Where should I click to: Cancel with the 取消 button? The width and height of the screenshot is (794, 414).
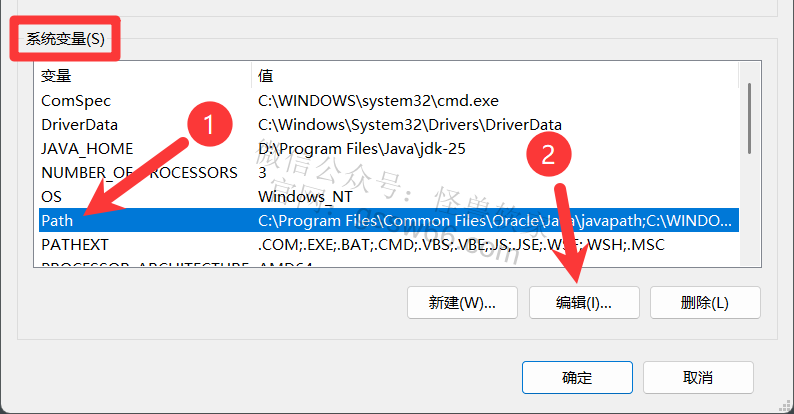698,378
